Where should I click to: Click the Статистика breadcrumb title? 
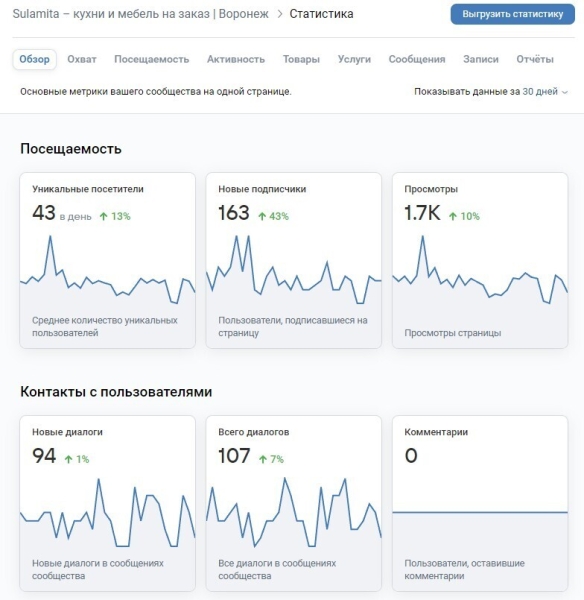pos(321,14)
